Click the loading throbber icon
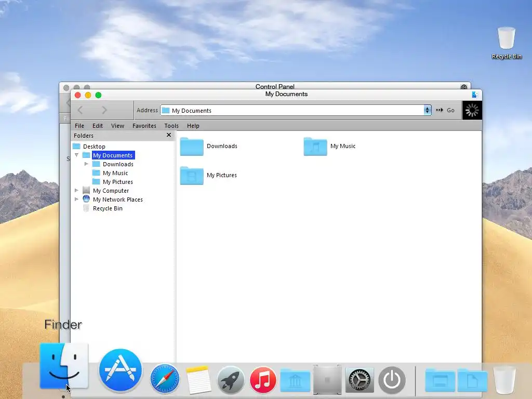This screenshot has width=532, height=399. pos(472,110)
